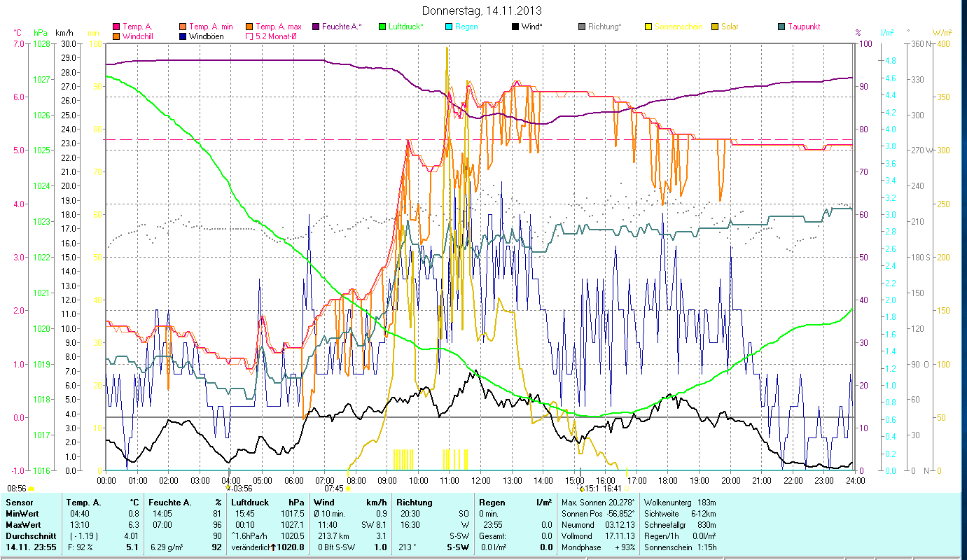Click the average temperature value 4.01
Image resolution: width=967 pixels, height=560 pixels.
coord(132,535)
